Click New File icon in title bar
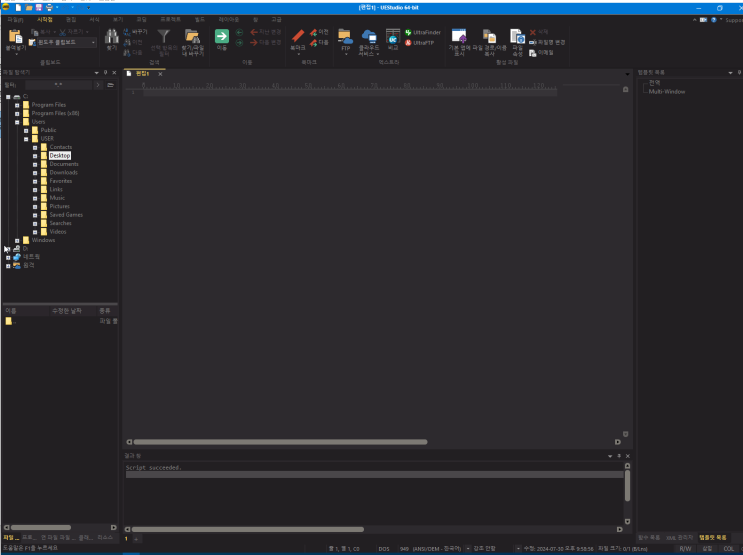Screen dimensions: 743x555 tap(18, 8)
